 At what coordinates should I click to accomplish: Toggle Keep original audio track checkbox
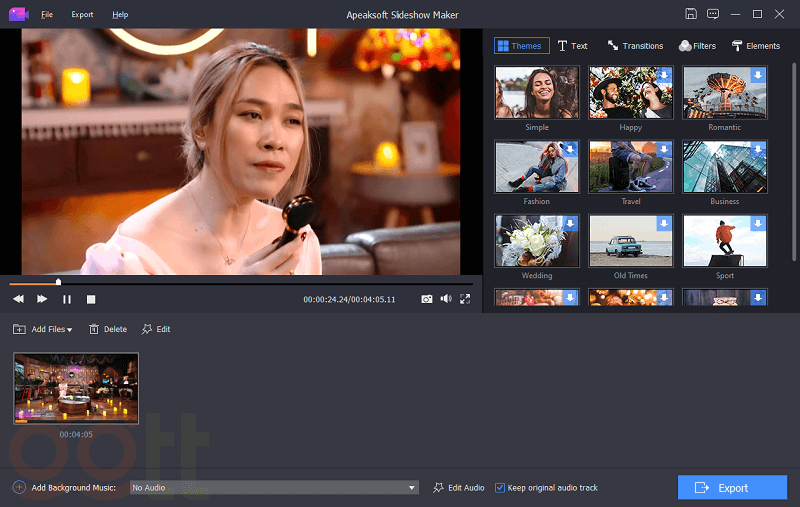(501, 488)
